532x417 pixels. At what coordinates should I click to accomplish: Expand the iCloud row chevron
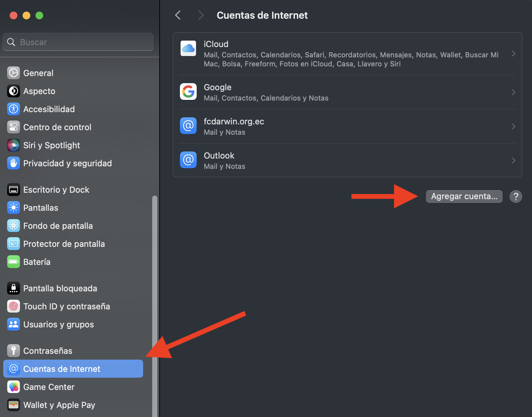[514, 54]
